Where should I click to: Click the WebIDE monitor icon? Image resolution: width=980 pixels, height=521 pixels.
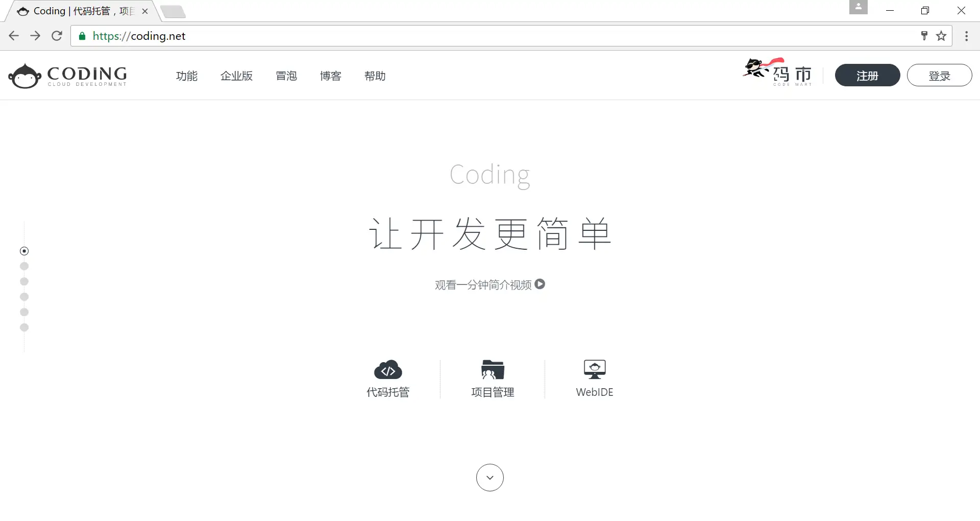[595, 369]
